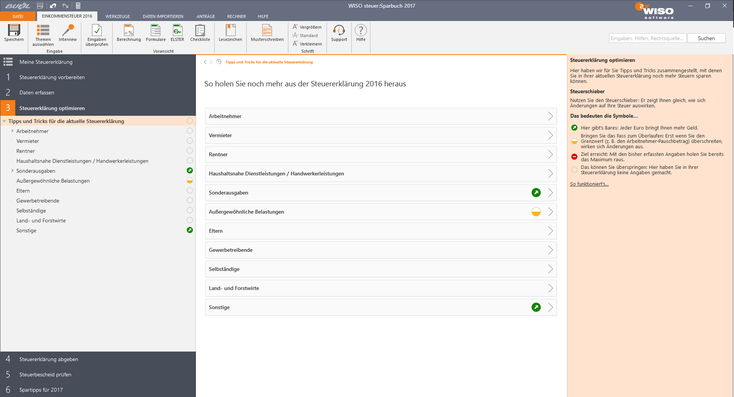Click the calculator icon in title bar
This screenshot has height=397, width=734.
coord(78,6)
